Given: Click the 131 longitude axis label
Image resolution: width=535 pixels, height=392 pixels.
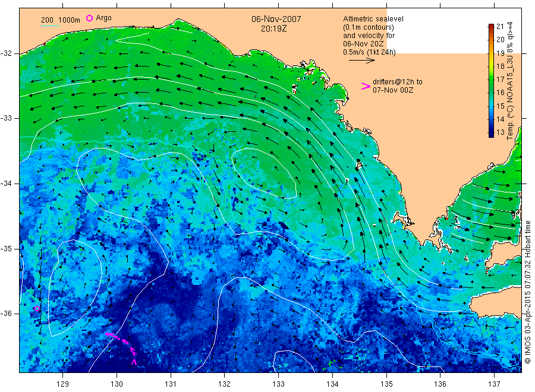Looking at the screenshot, I should point(171,384).
